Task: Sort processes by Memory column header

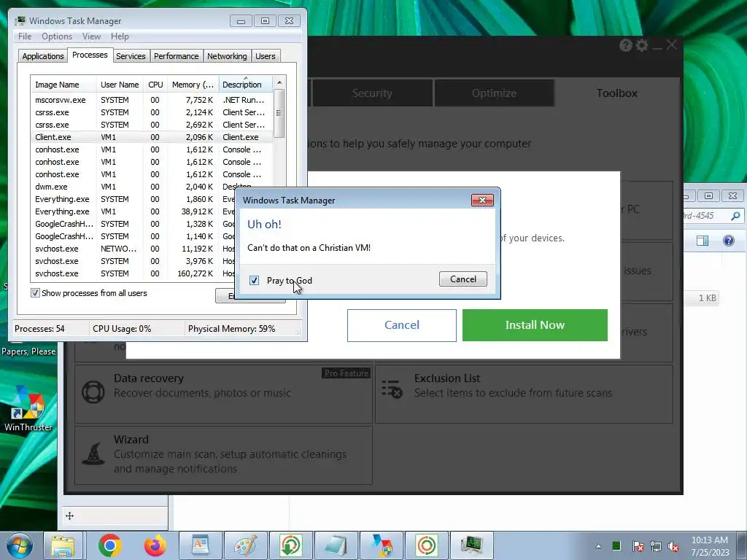Action: click(193, 85)
